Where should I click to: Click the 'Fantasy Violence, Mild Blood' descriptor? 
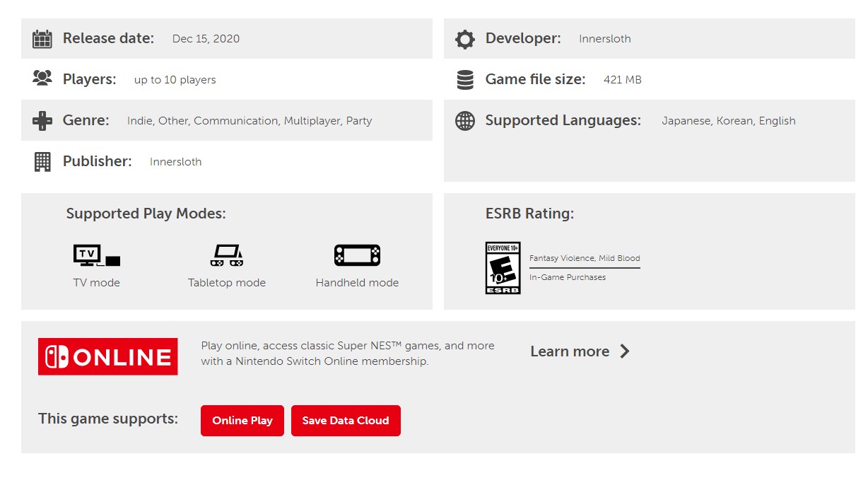(x=585, y=259)
